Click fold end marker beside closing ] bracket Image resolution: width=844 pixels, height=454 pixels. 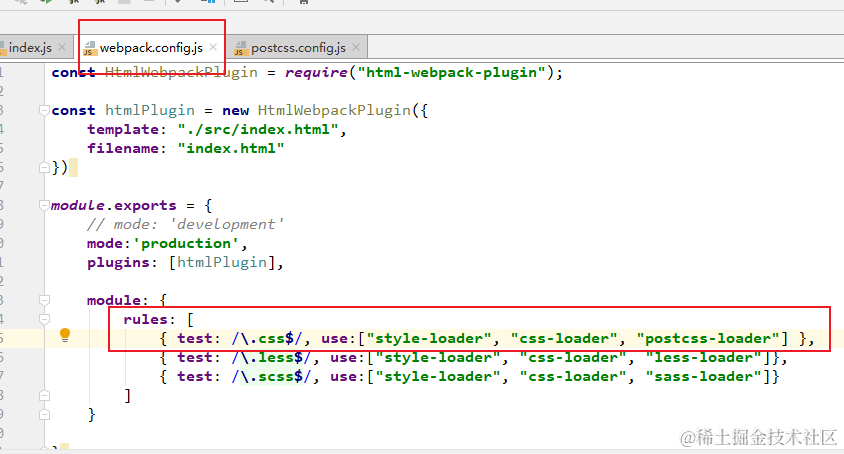(44, 395)
